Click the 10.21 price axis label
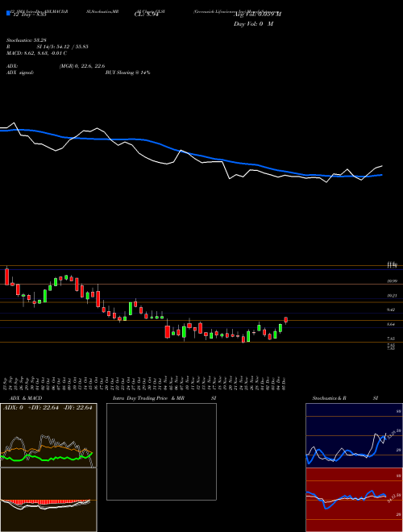This screenshot has height=532, width=403. point(393,296)
